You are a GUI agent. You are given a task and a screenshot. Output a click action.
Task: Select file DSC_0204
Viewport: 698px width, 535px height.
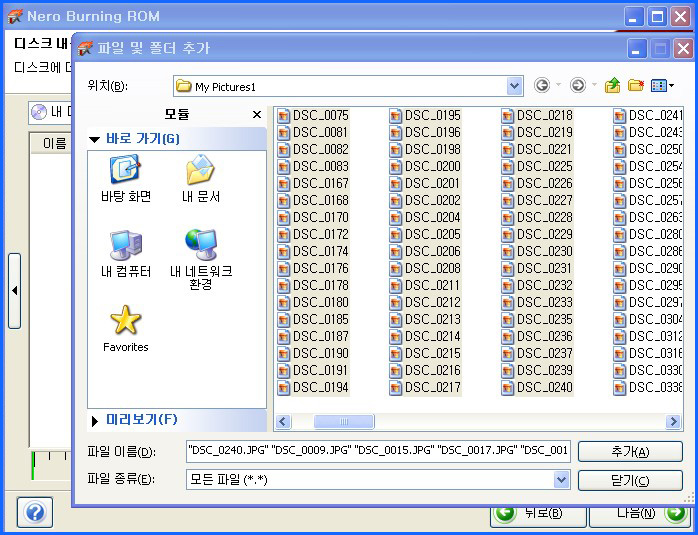tap(425, 218)
